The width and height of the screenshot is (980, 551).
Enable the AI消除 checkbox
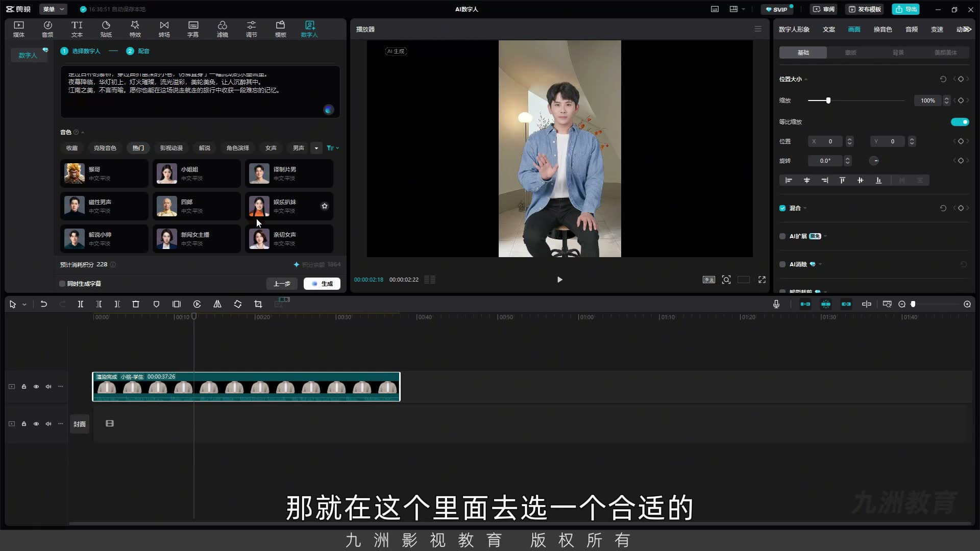click(x=782, y=264)
